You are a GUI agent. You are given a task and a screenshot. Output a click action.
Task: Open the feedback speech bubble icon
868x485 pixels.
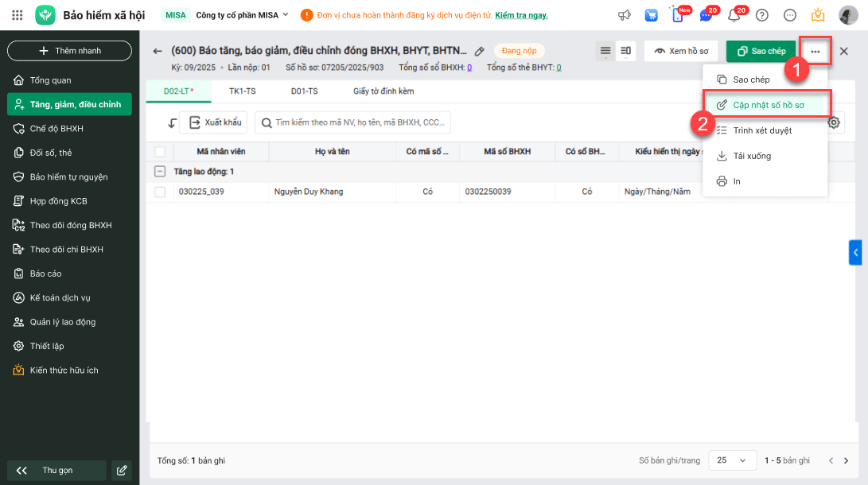click(x=790, y=15)
